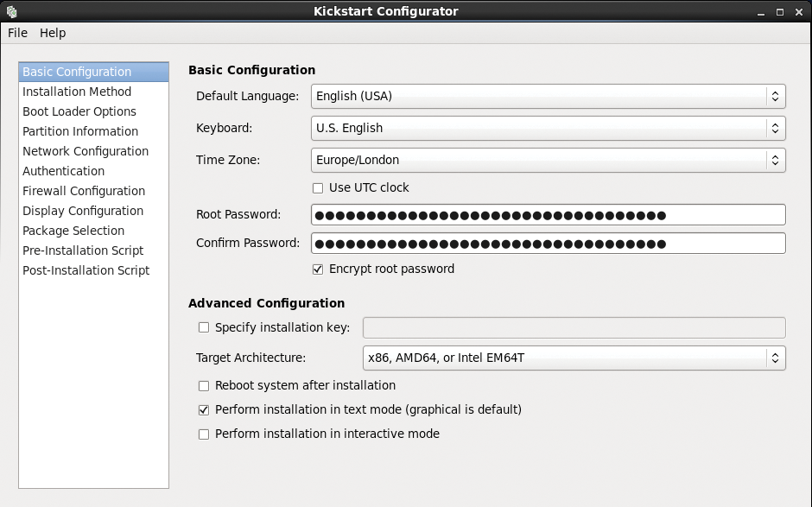Click the Root Password field
812x507 pixels.
(548, 215)
